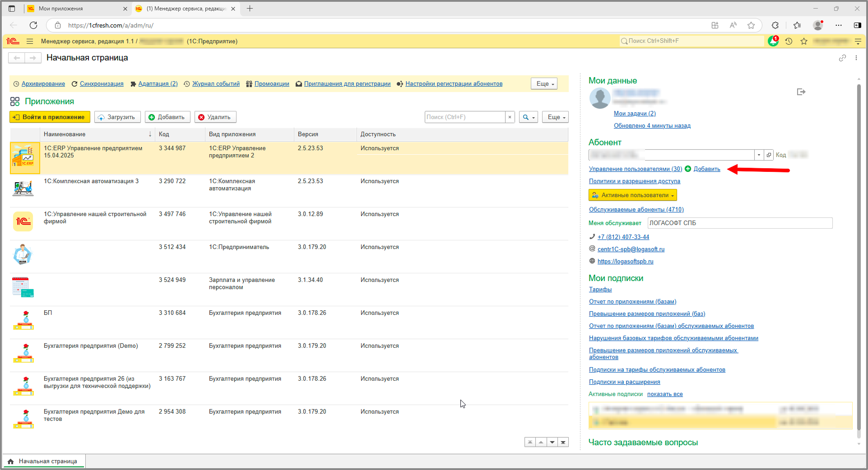Expand the Абонент dropdown arrow
Screen dimensions: 868x470
(x=759, y=155)
